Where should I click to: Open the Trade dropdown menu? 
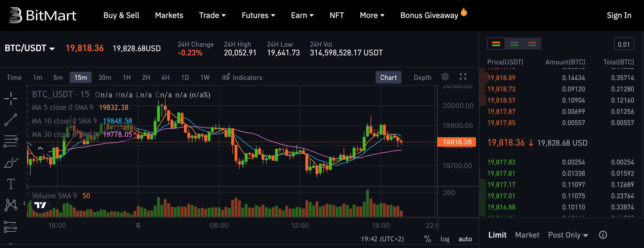coord(212,15)
